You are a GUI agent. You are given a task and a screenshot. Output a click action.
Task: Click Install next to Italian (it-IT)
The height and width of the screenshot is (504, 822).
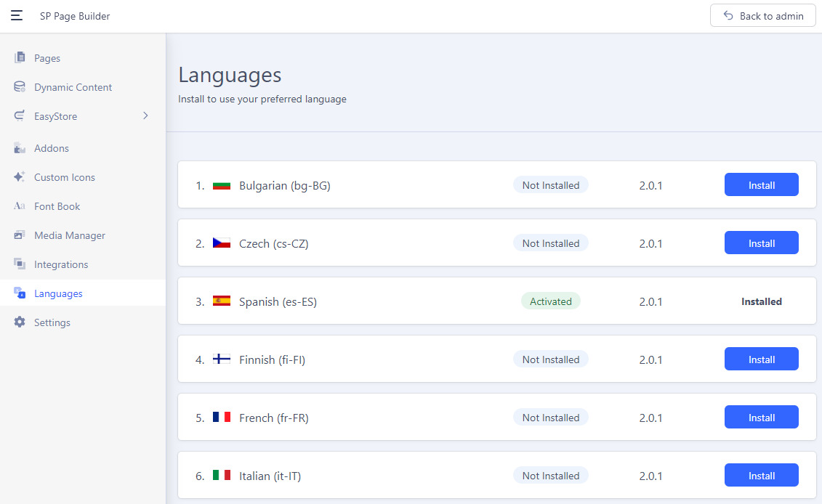click(x=761, y=476)
